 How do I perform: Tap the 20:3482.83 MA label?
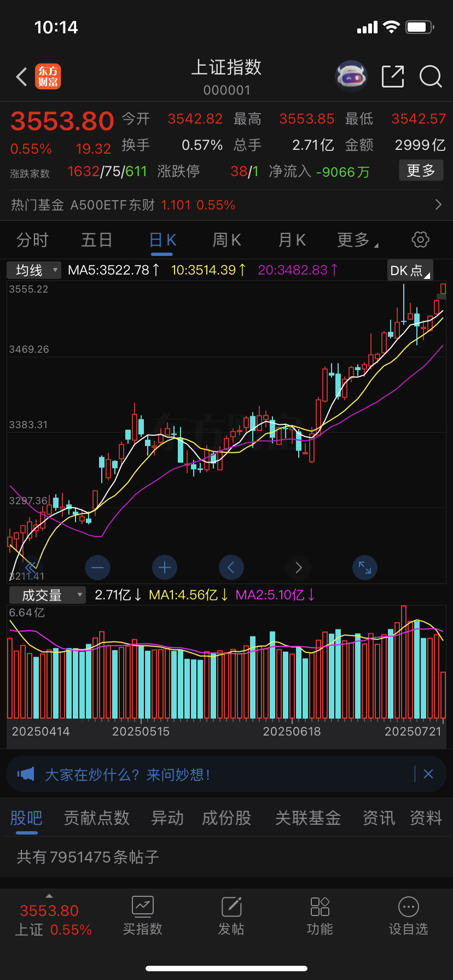[x=298, y=270]
